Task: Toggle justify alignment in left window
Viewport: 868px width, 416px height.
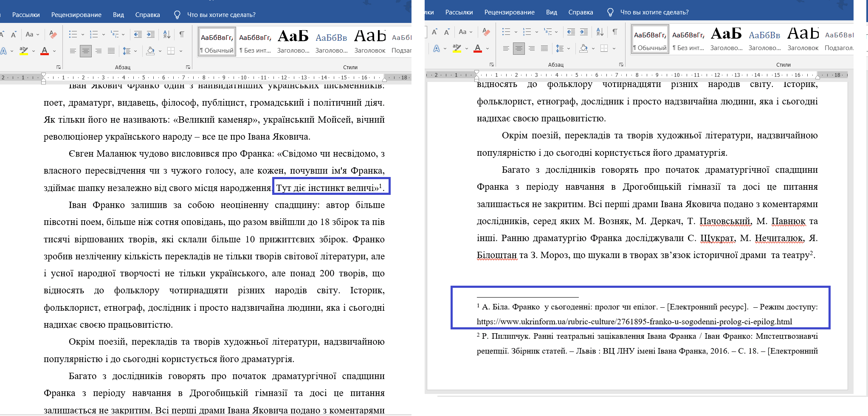Action: (x=111, y=51)
